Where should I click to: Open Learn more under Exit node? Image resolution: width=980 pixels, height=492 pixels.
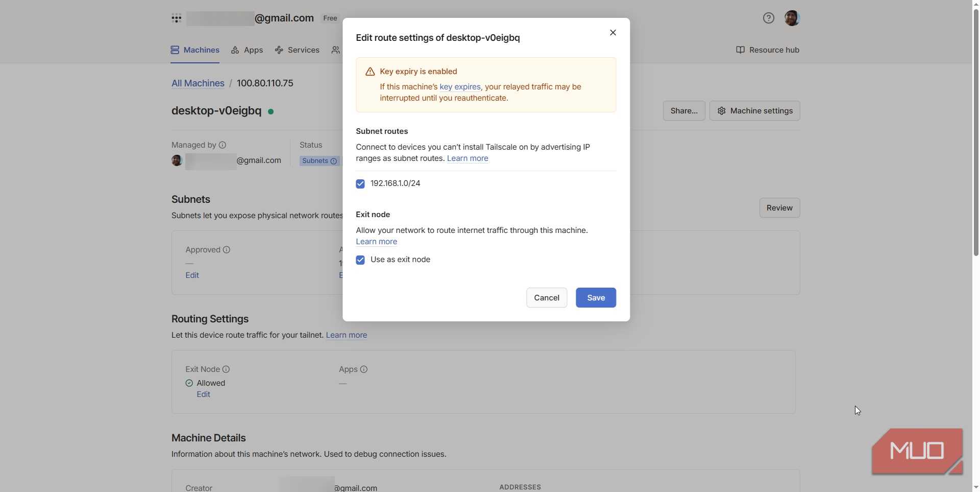tap(376, 242)
